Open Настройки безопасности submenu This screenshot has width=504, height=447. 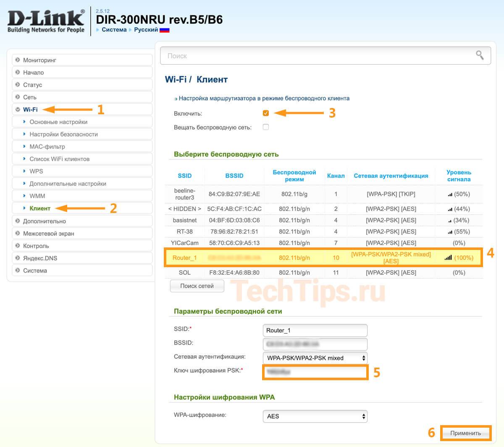click(x=82, y=134)
